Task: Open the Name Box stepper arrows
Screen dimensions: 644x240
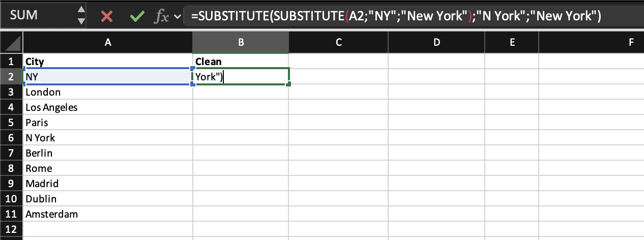Action: (81, 16)
